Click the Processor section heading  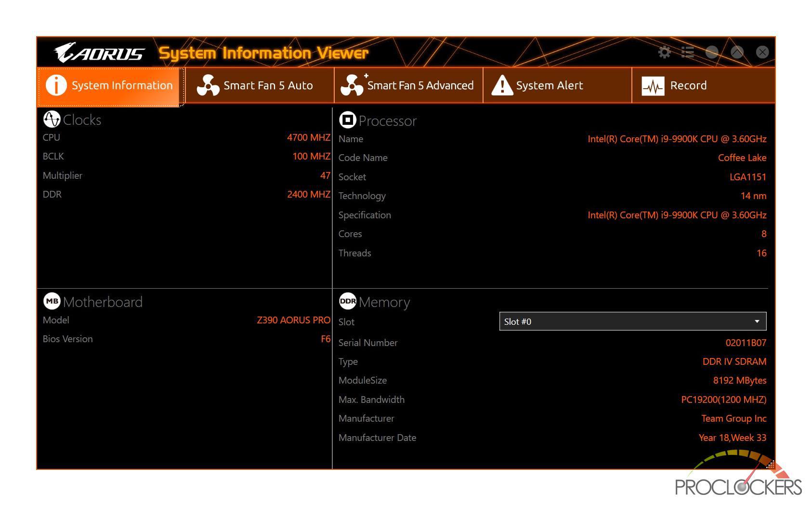pos(387,121)
